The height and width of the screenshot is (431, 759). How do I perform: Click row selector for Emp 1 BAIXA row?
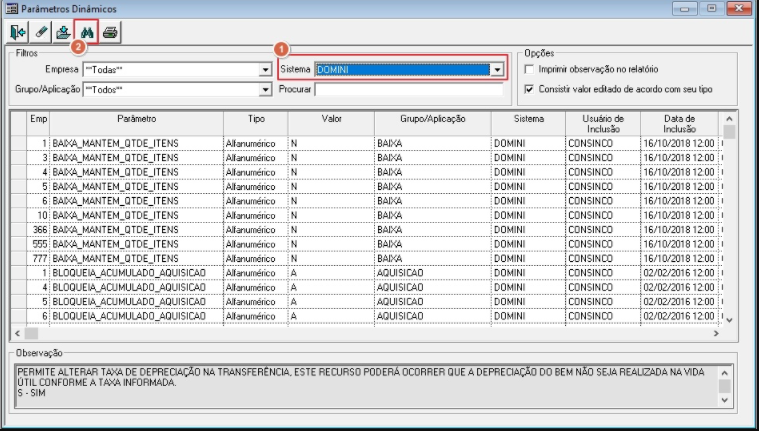click(19, 143)
